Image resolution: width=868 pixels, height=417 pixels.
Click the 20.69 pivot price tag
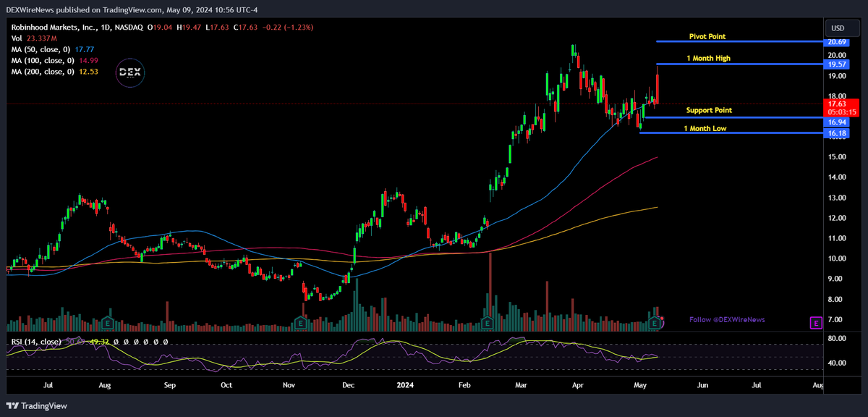click(838, 43)
